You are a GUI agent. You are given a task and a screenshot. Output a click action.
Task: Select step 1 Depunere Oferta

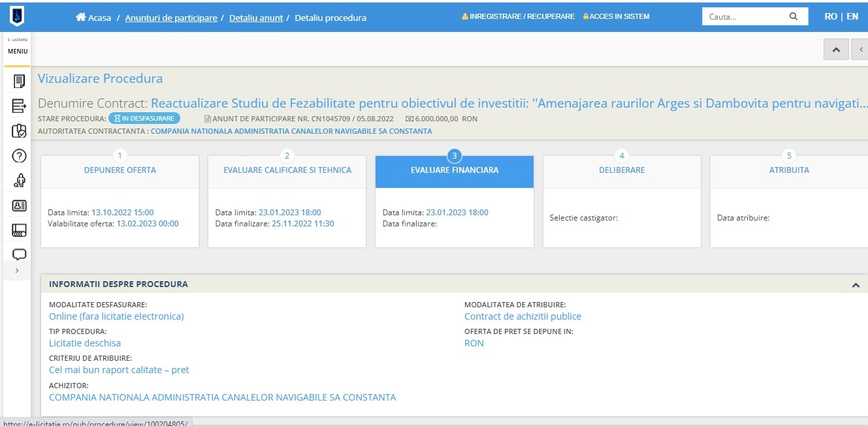120,171
